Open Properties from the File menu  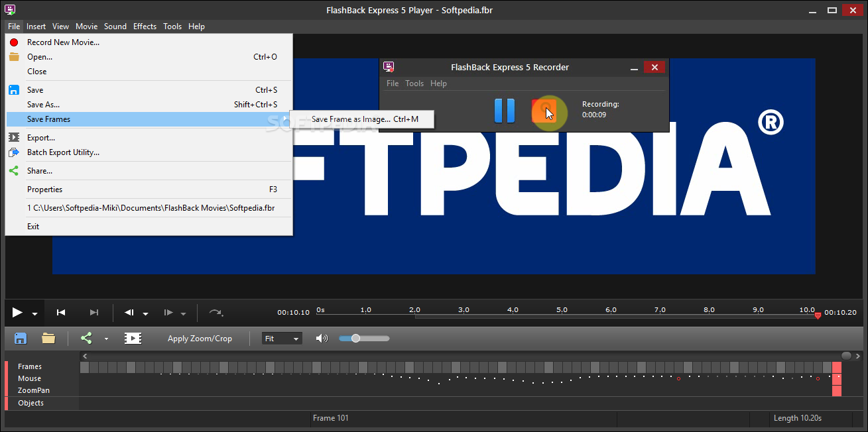click(149, 189)
